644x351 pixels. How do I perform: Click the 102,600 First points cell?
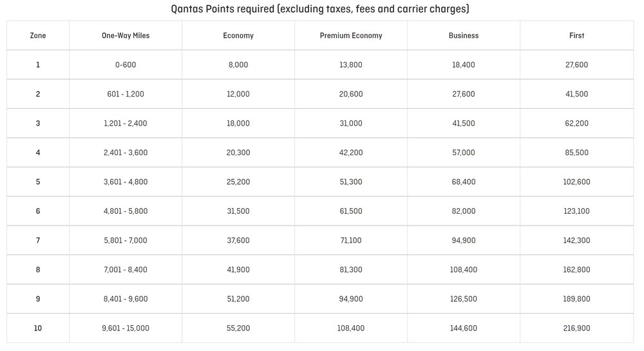click(577, 182)
